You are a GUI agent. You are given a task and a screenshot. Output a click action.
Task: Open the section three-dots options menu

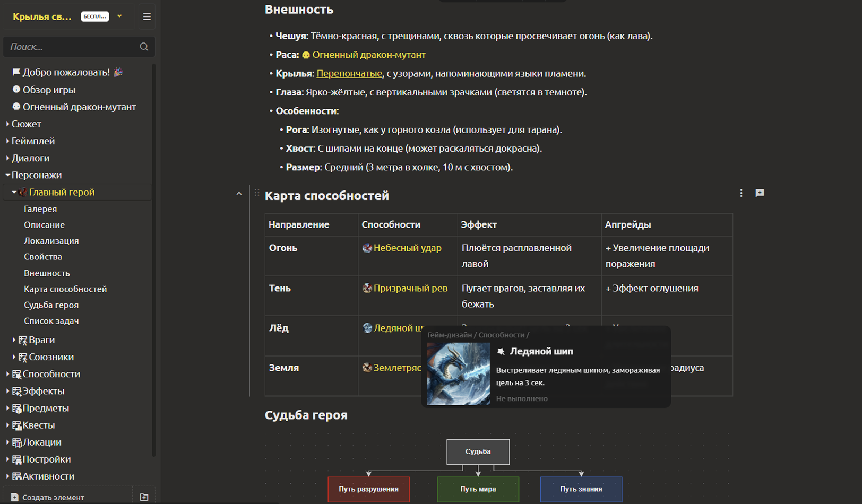click(x=741, y=193)
